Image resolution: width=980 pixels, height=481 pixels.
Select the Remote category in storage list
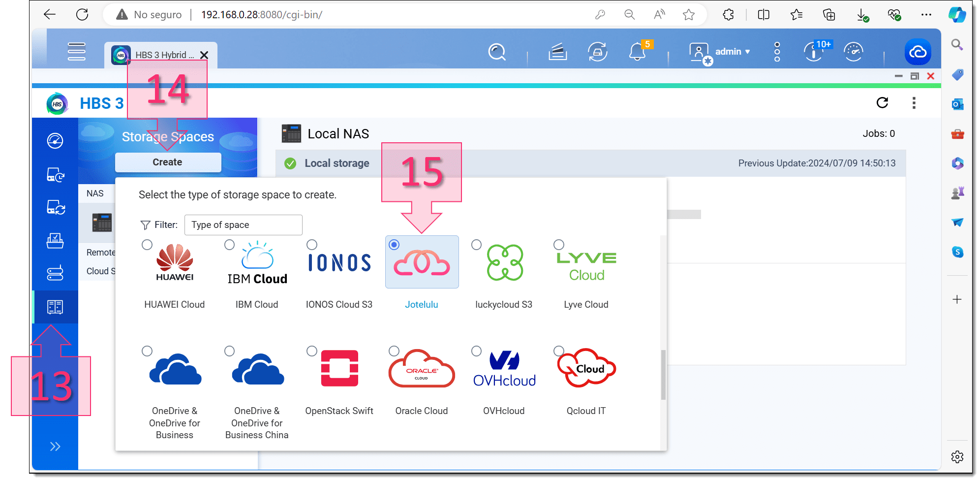101,252
